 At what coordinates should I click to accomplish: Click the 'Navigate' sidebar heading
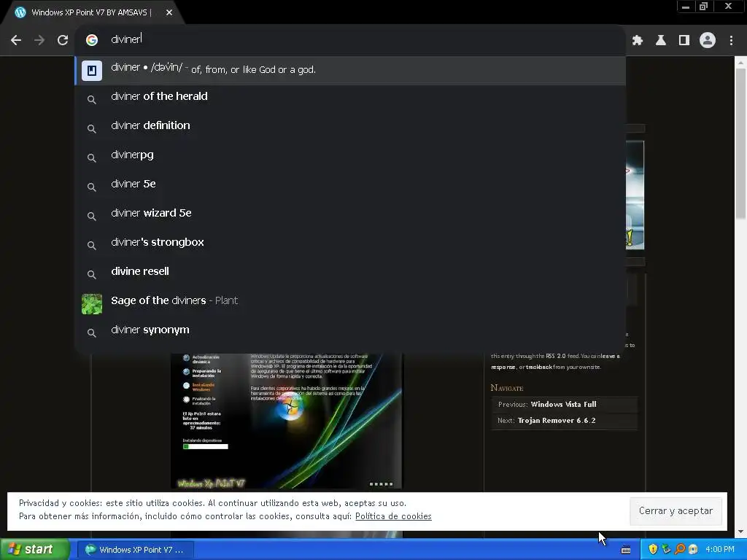(x=507, y=388)
